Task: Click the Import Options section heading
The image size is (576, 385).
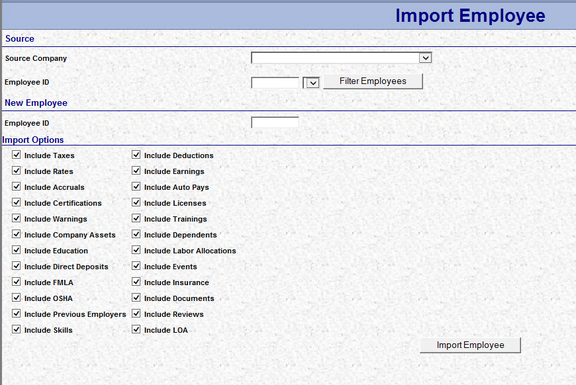Action: pos(33,140)
